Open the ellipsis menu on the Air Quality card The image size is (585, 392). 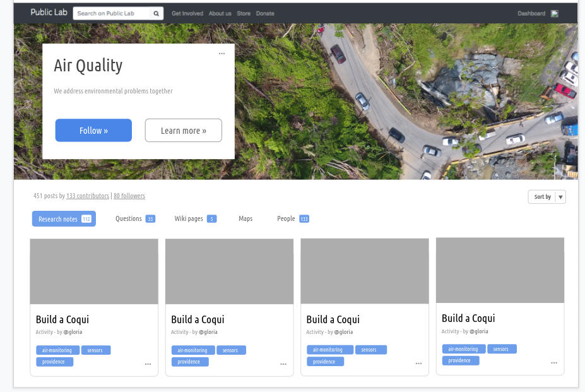(222, 54)
